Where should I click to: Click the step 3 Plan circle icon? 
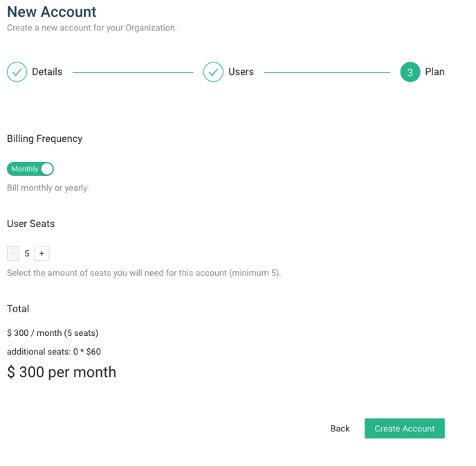(x=410, y=72)
